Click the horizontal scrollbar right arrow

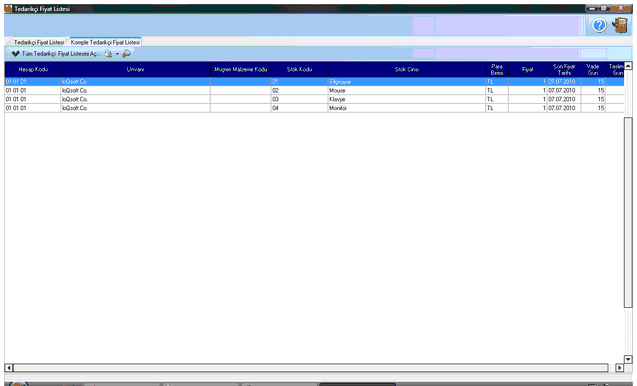pos(620,368)
